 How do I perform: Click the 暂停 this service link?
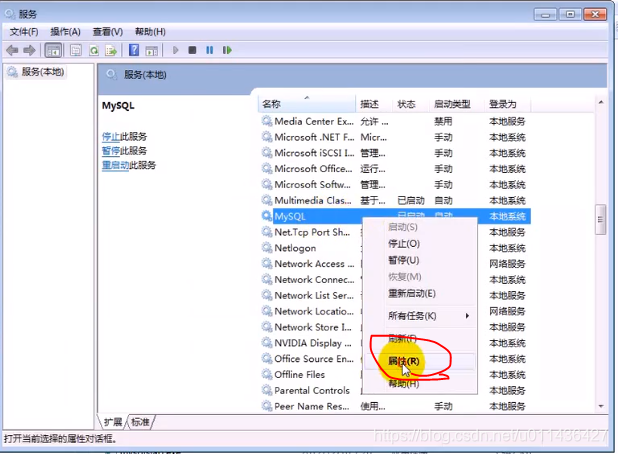pos(111,151)
